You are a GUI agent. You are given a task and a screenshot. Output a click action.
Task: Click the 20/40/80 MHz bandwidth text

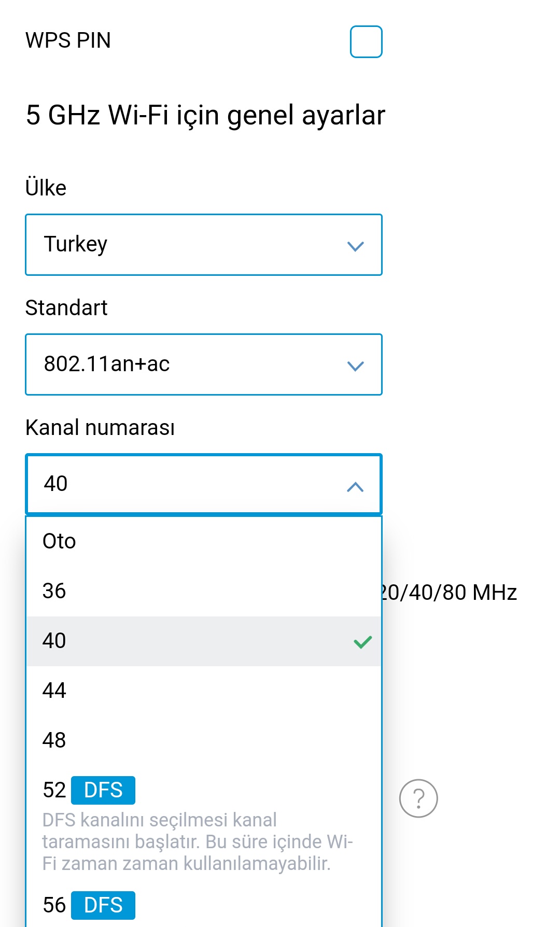click(x=450, y=592)
